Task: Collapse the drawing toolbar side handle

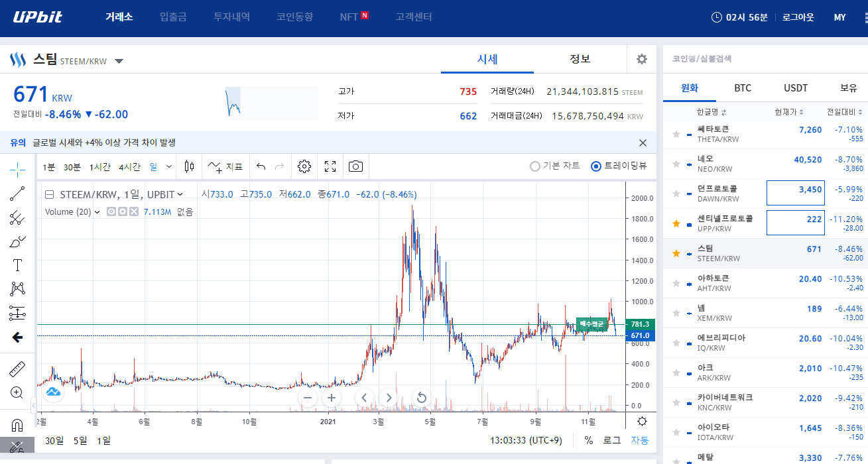Action: pyautogui.click(x=34, y=404)
